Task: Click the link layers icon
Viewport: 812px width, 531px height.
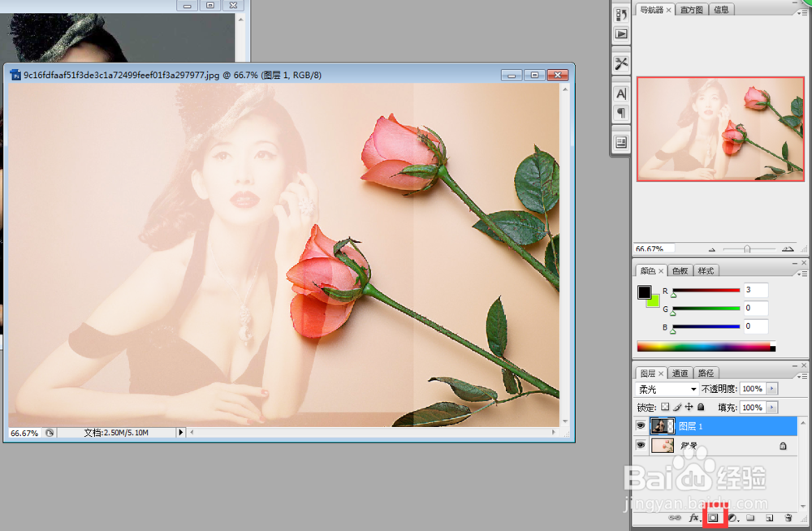Action: point(674,517)
